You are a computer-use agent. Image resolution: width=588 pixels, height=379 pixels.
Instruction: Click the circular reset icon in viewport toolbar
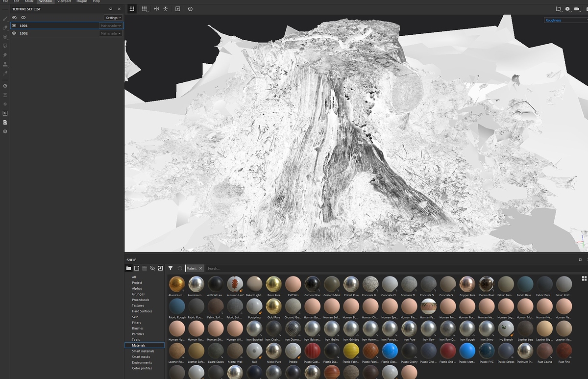click(190, 9)
